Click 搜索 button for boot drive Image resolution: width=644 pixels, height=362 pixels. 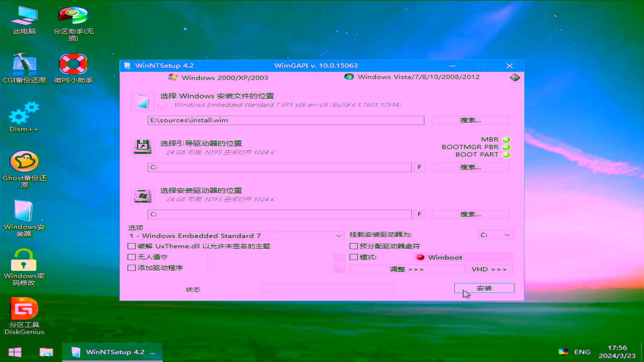click(x=471, y=167)
